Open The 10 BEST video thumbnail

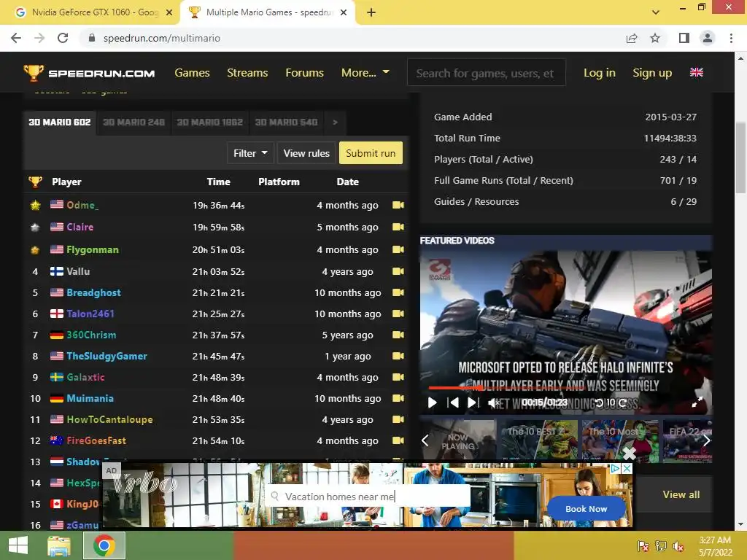[538, 441]
